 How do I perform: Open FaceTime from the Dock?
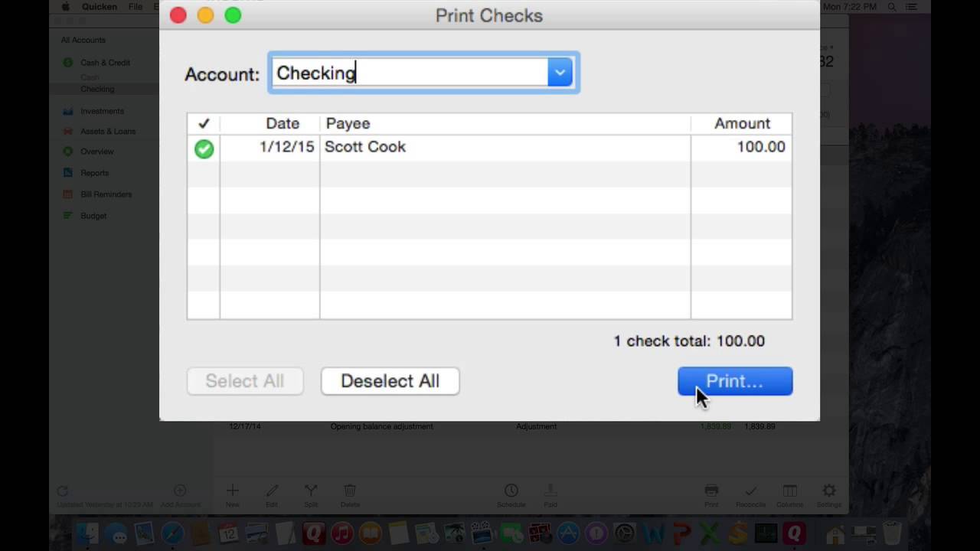[511, 533]
